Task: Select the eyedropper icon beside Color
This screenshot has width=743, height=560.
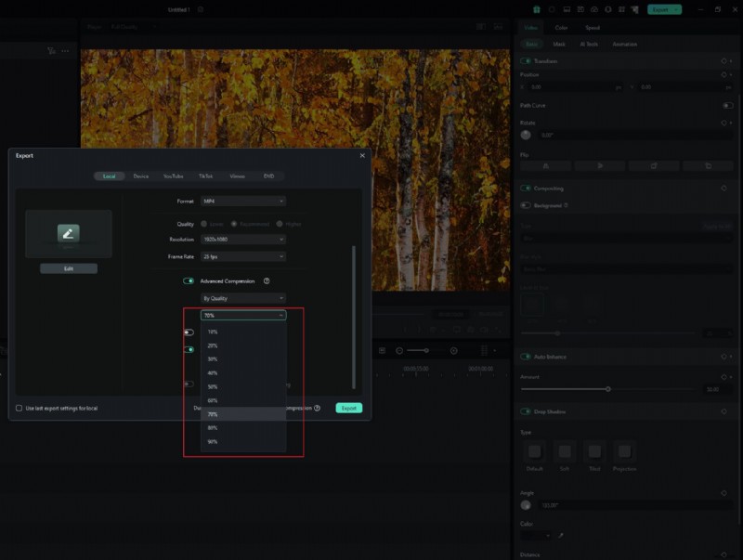Action: [x=560, y=535]
